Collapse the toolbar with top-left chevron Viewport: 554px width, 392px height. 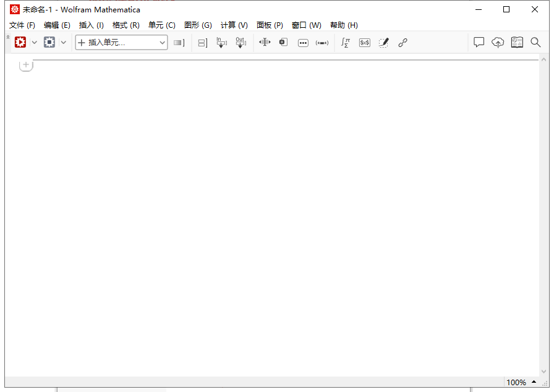tap(8, 38)
